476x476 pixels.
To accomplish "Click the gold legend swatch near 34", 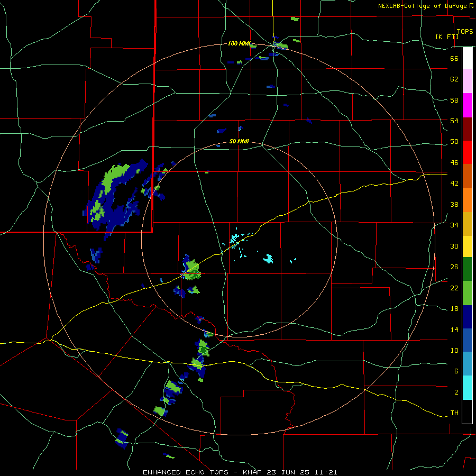I will tap(467, 224).
